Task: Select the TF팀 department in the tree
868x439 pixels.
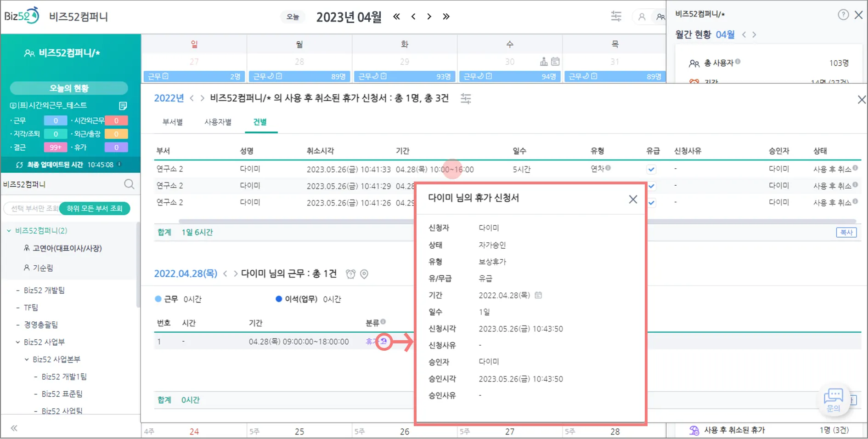Action: pos(31,308)
